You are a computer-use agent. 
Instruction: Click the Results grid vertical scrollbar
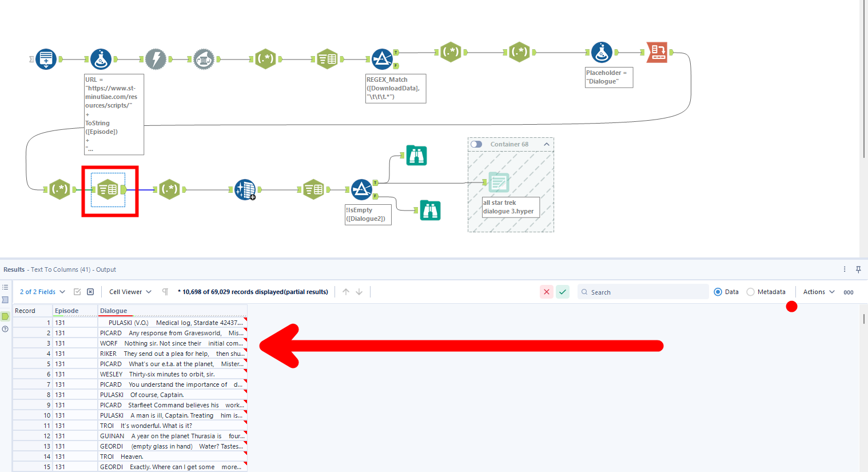(863, 318)
